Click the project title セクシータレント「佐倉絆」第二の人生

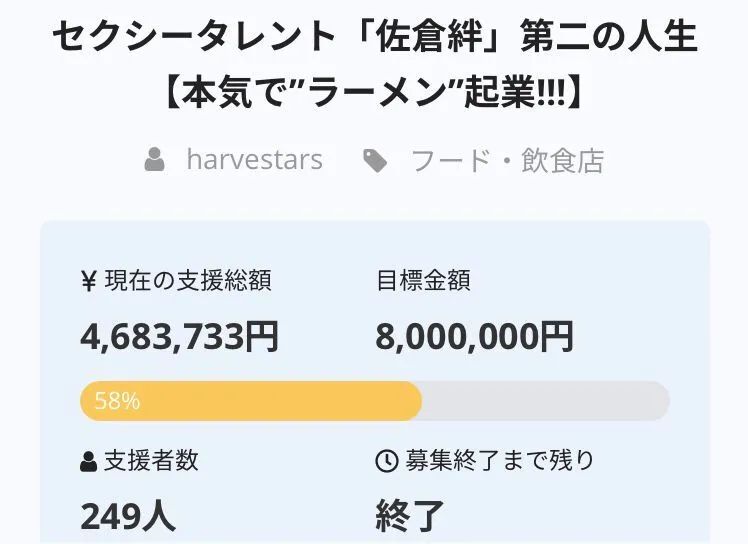click(x=375, y=36)
